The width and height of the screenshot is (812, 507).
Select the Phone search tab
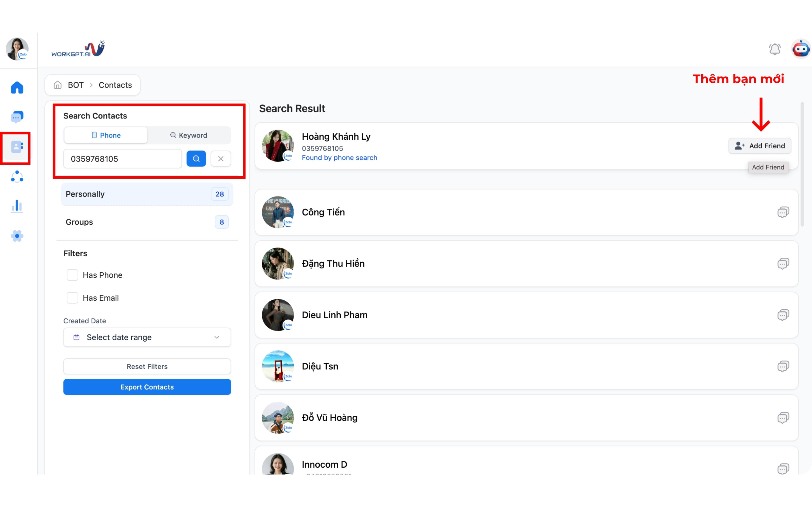(x=106, y=135)
